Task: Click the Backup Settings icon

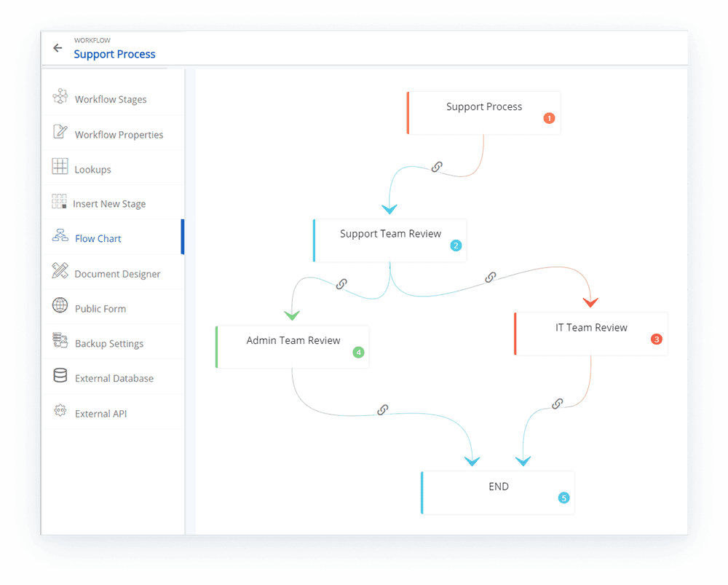Action: click(x=60, y=341)
